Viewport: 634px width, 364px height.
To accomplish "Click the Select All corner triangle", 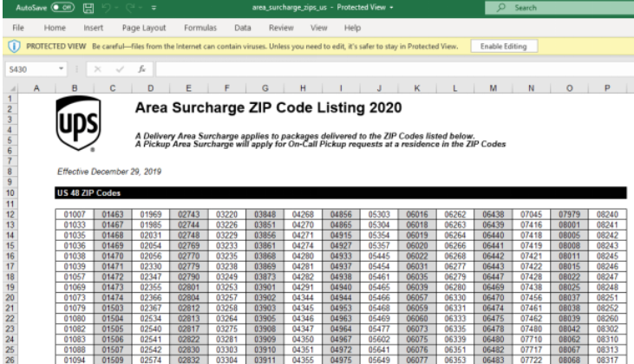I will [x=11, y=88].
